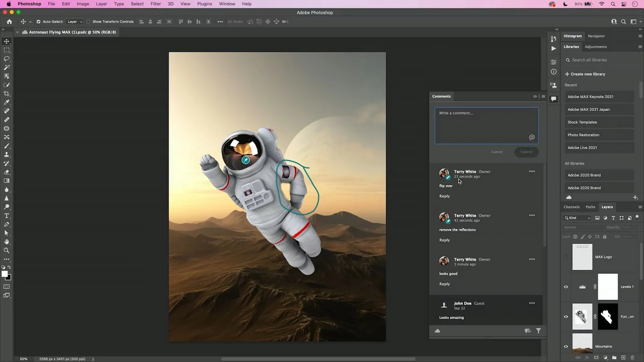Screen dimensions: 644x362
Task: Click Cancel in the comment box
Action: tap(497, 152)
